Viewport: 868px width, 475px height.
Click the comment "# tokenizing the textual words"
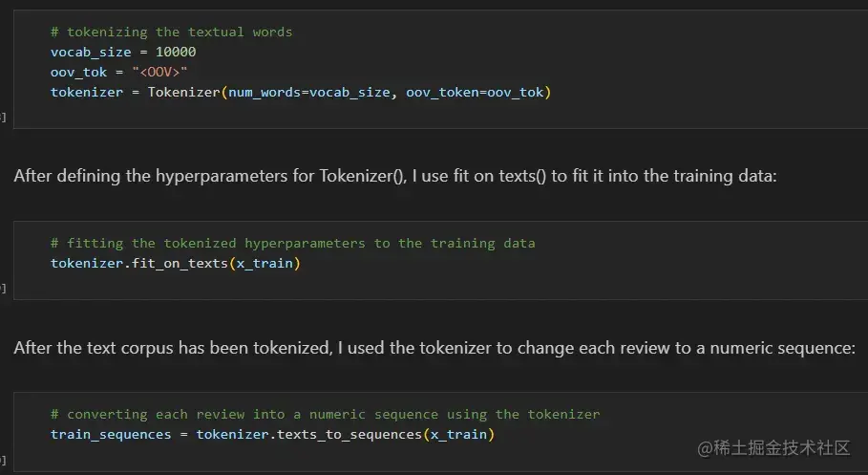tap(171, 32)
